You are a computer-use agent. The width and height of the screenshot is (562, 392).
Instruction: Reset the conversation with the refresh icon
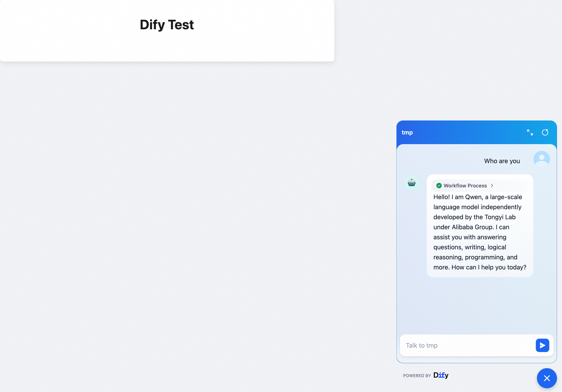click(545, 132)
